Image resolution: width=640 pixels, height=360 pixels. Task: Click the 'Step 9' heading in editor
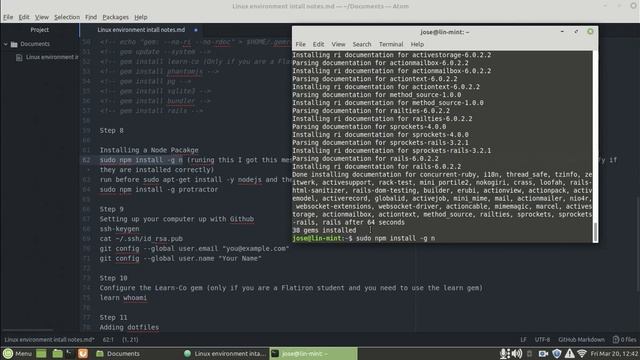coord(111,209)
